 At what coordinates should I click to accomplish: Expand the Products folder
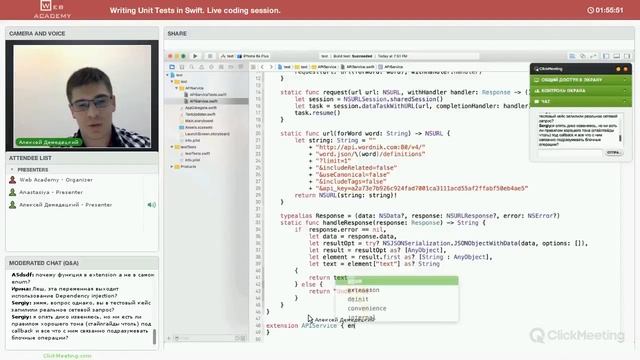[x=172, y=167]
